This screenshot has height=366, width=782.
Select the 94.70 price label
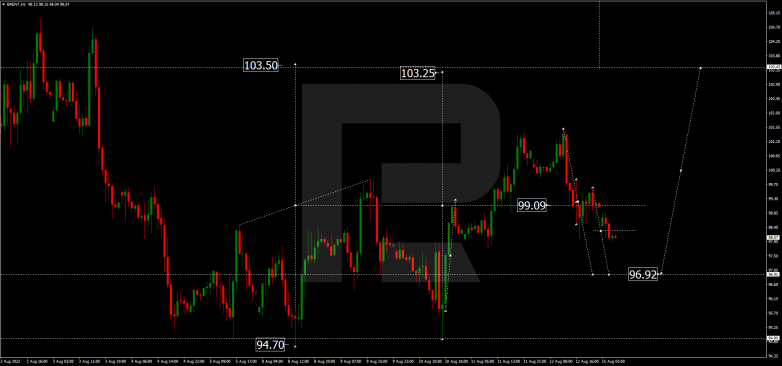(270, 345)
